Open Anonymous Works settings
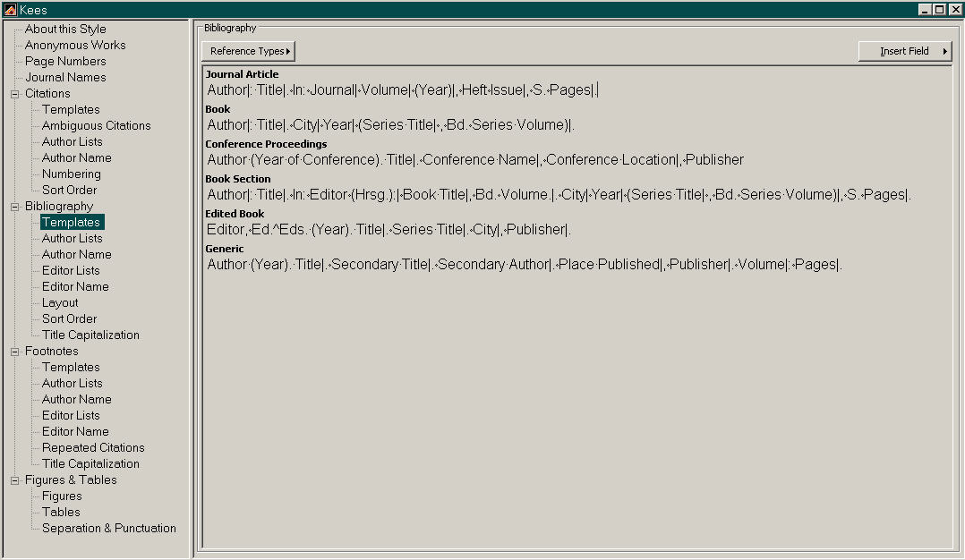The height and width of the screenshot is (560, 965). [x=75, y=45]
